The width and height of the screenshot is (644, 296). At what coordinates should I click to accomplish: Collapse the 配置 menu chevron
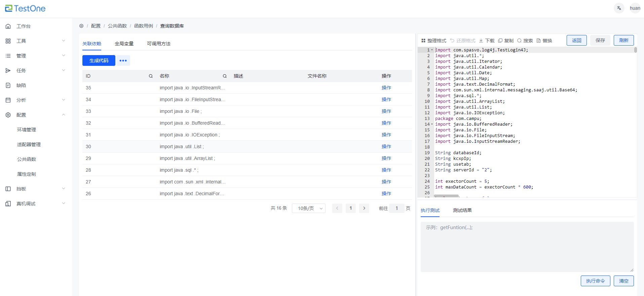(64, 115)
